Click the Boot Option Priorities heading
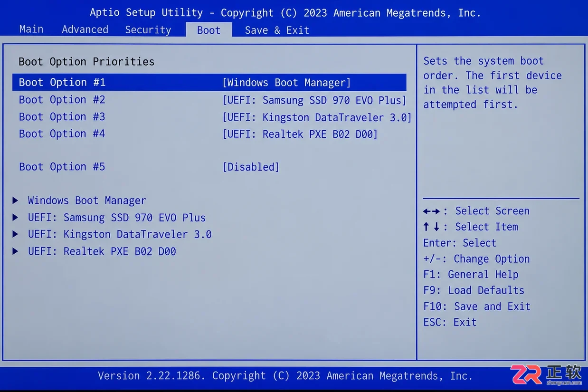The height and width of the screenshot is (392, 588). tap(86, 62)
